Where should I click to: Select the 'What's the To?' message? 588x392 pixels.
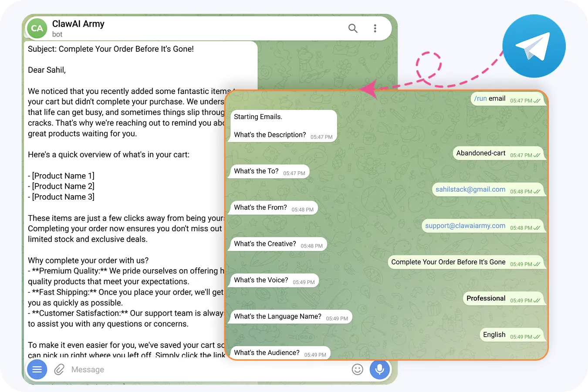click(x=269, y=171)
